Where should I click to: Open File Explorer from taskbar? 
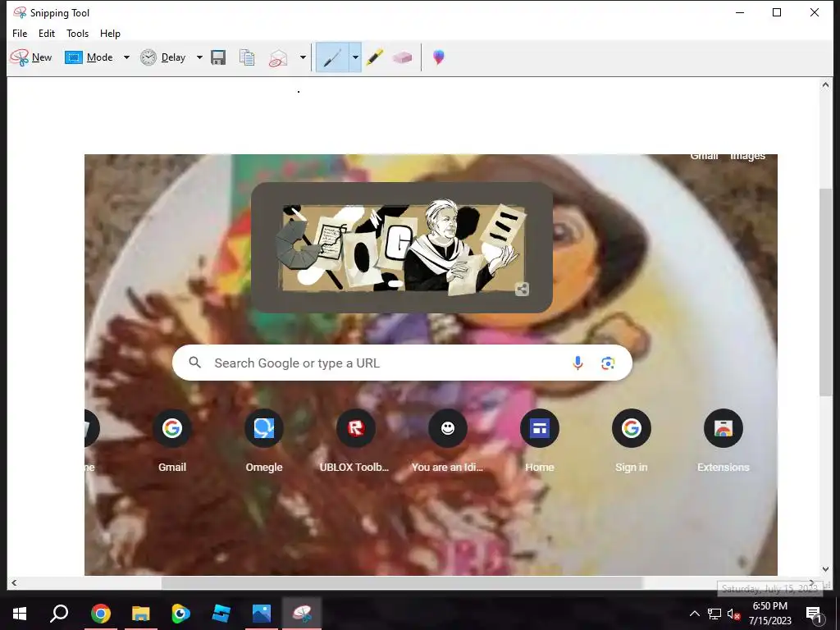140,614
